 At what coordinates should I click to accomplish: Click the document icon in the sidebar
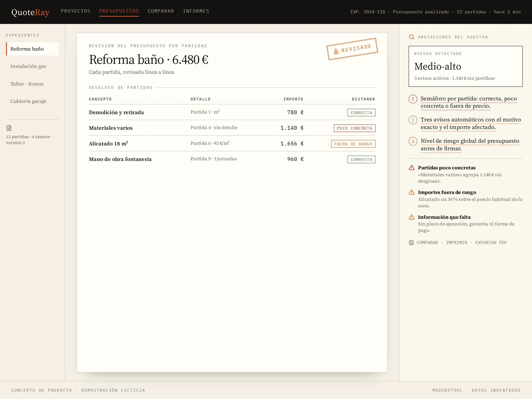(x=9, y=128)
